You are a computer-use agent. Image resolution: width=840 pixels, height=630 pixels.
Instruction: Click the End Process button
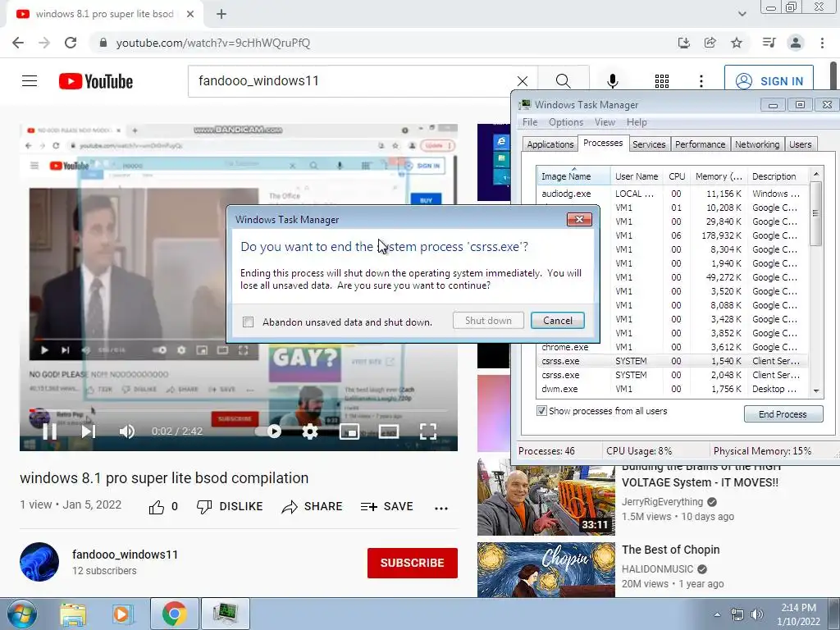783,414
